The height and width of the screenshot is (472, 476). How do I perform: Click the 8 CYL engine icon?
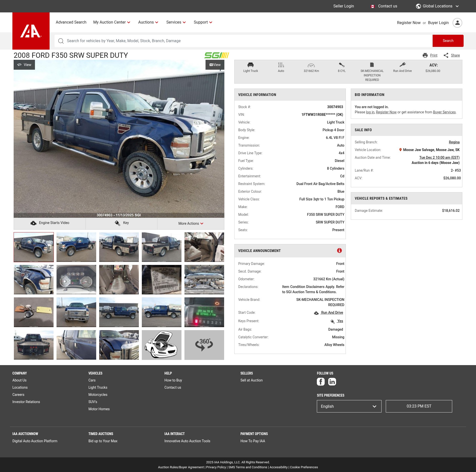pyautogui.click(x=342, y=65)
